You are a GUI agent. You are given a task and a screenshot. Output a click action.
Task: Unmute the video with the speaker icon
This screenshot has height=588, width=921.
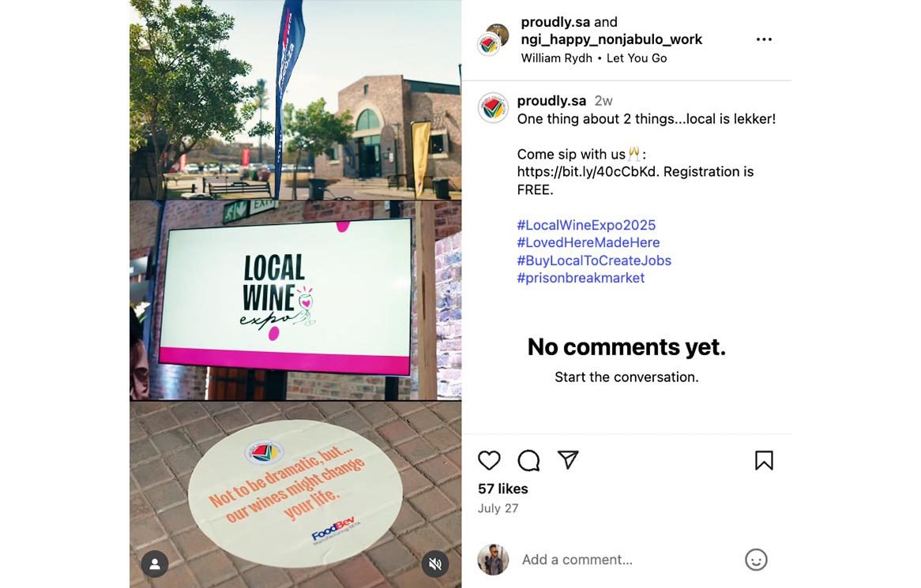pyautogui.click(x=435, y=564)
